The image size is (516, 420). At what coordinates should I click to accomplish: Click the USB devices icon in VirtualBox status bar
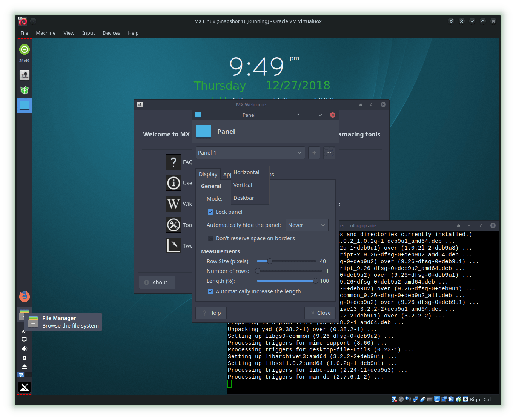click(x=422, y=399)
